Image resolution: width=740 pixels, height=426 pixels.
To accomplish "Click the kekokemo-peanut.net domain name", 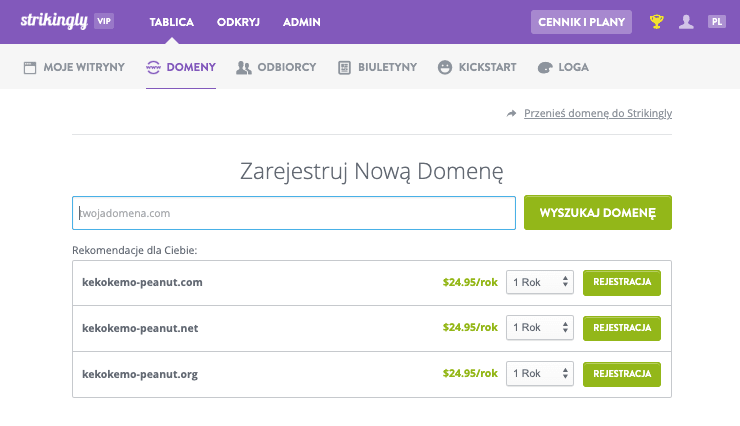I will tap(140, 328).
